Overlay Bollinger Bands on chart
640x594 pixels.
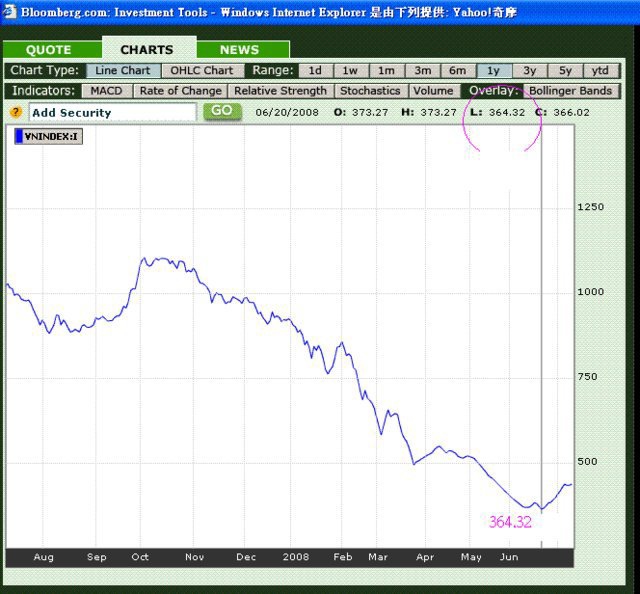click(570, 91)
